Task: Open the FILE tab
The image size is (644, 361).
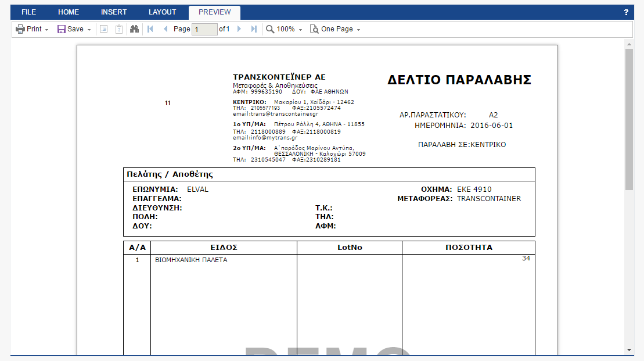Action: [29, 12]
